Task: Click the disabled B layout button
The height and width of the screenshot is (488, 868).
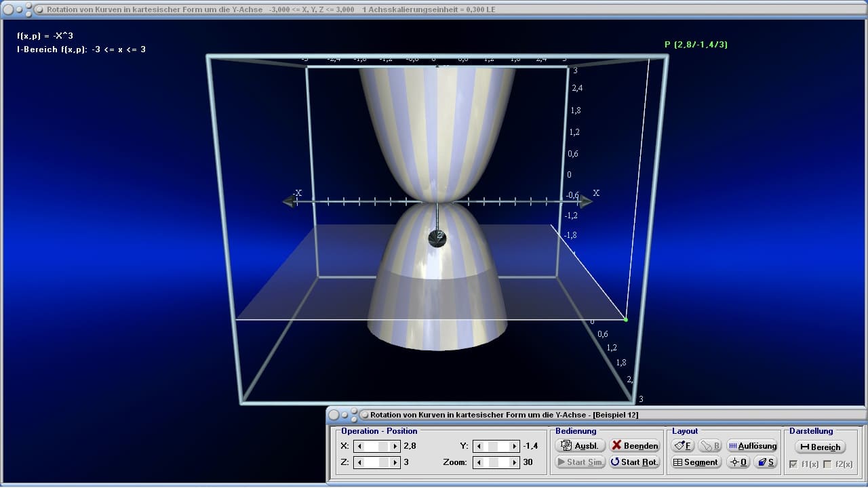Action: tap(710, 445)
